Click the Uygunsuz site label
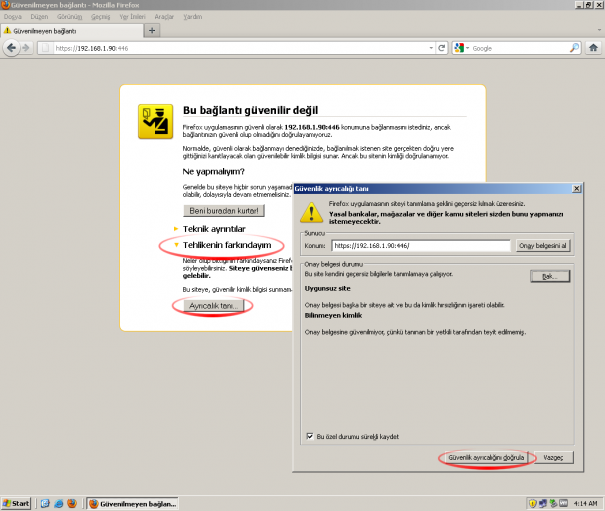Screen dimensions: 605x511 328,288
